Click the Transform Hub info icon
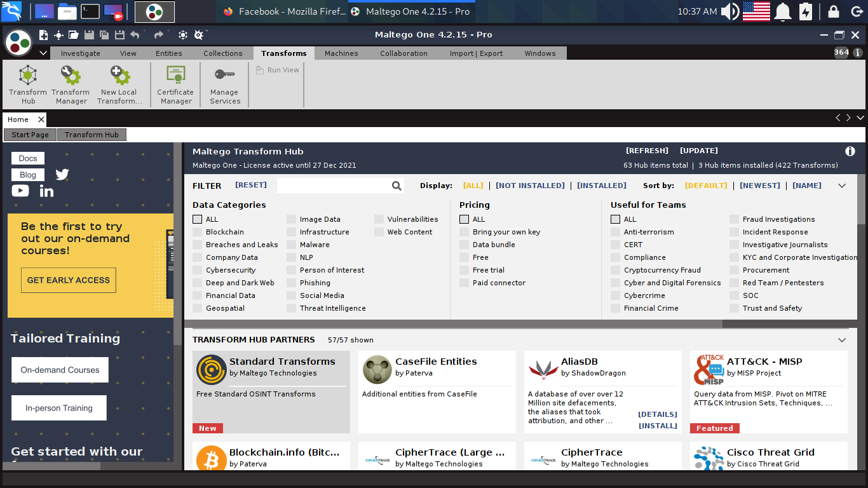This screenshot has width=868, height=488. tap(850, 151)
